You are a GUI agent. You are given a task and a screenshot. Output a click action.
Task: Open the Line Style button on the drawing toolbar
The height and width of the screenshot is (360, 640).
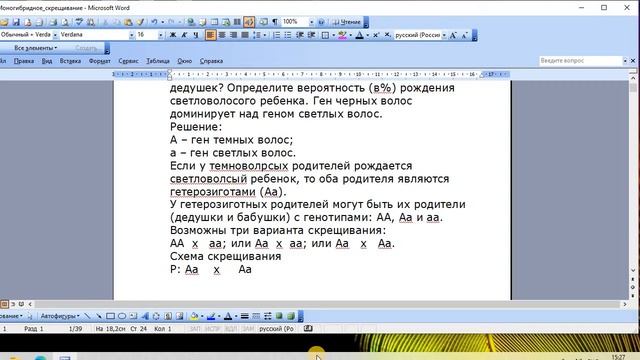click(244, 316)
